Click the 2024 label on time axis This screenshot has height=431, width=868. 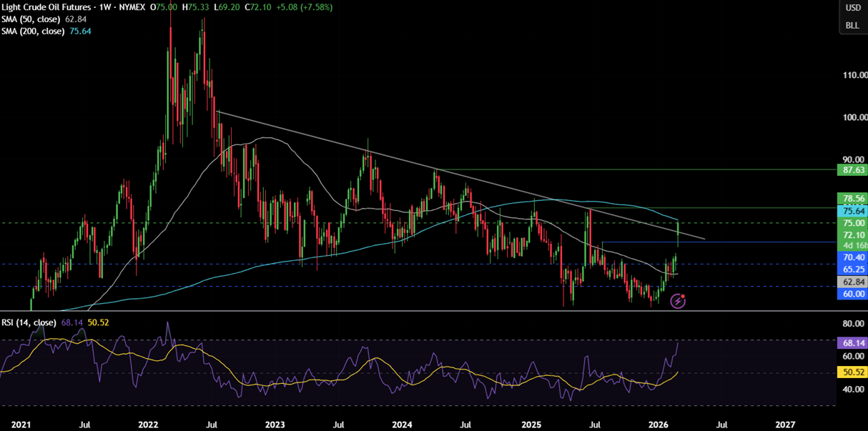403,425
